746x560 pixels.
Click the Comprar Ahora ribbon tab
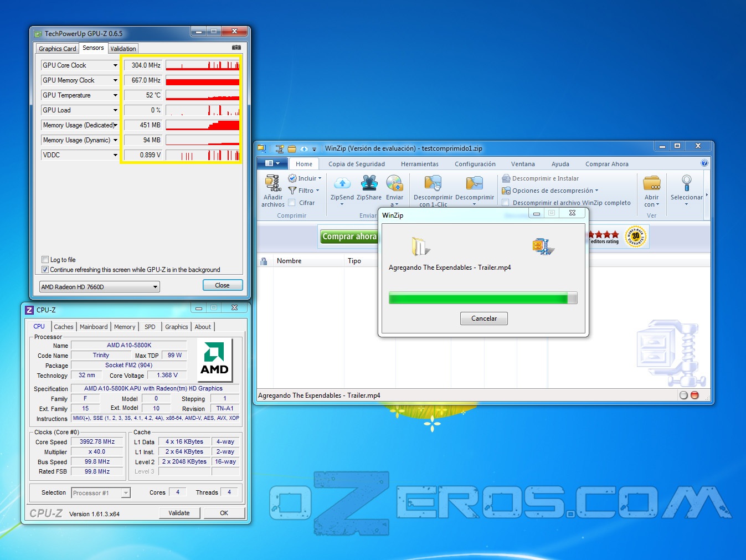click(607, 164)
